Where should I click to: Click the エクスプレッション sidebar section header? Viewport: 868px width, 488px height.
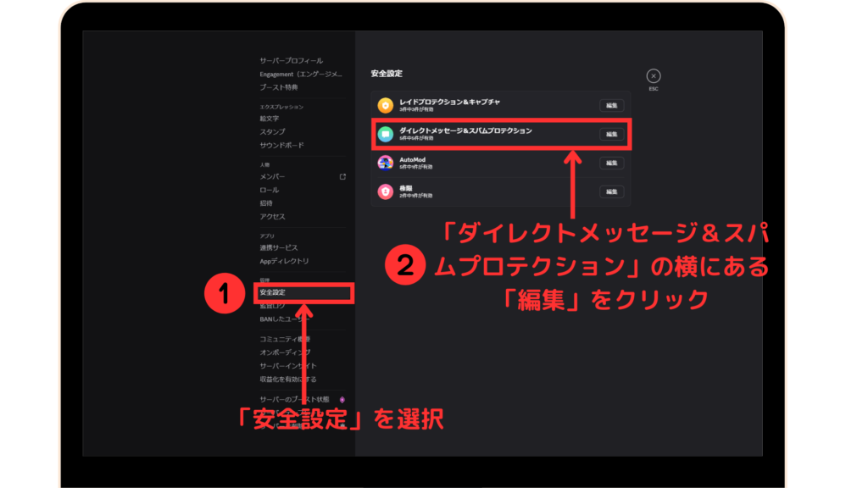(281, 107)
